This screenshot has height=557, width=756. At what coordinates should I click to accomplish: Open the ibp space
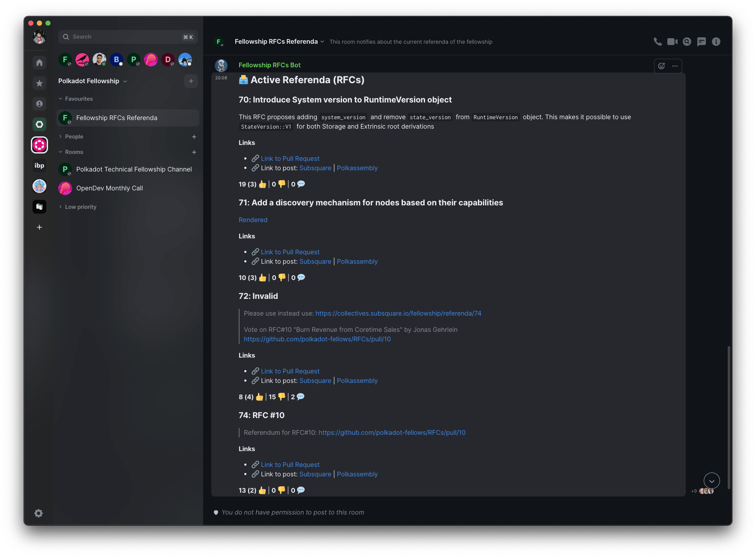[x=39, y=166]
